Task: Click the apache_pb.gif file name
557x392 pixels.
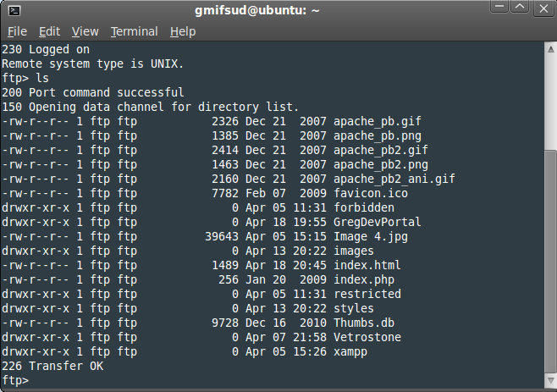Action: click(x=378, y=122)
